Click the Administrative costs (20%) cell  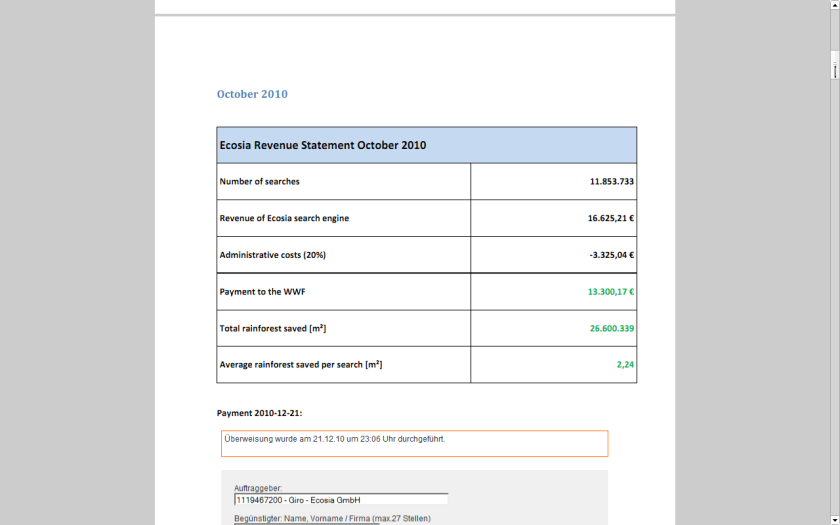pyautogui.click(x=273, y=255)
